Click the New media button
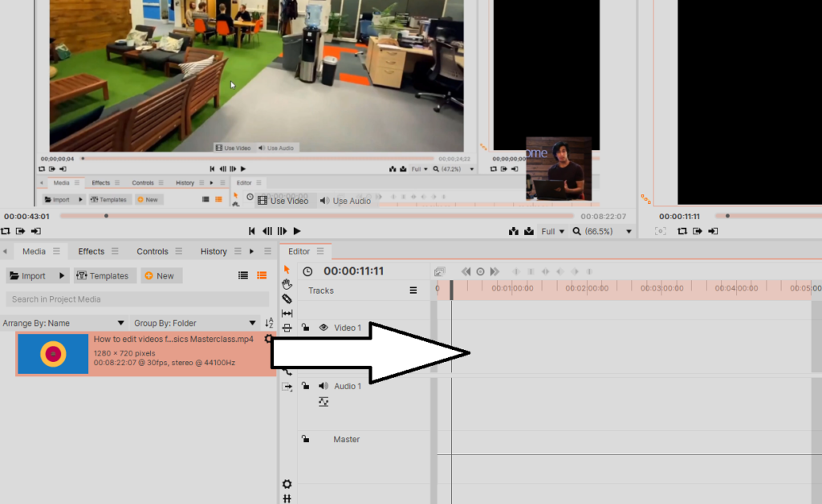 (161, 275)
